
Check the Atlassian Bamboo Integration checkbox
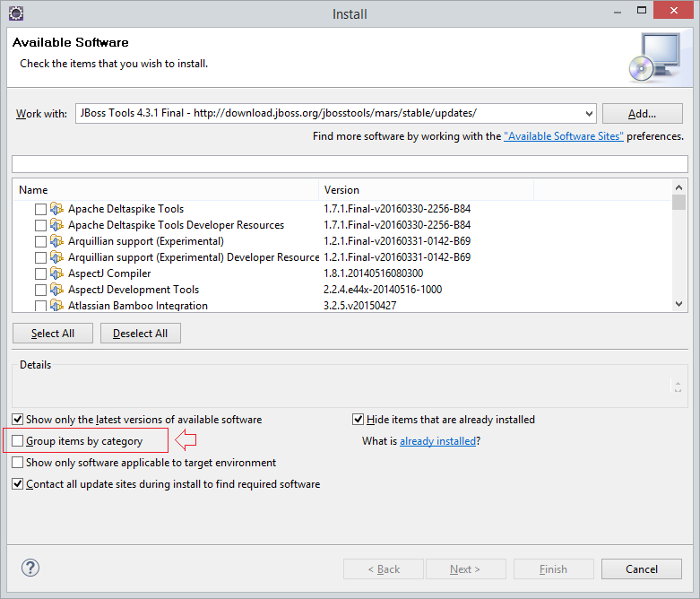point(40,306)
